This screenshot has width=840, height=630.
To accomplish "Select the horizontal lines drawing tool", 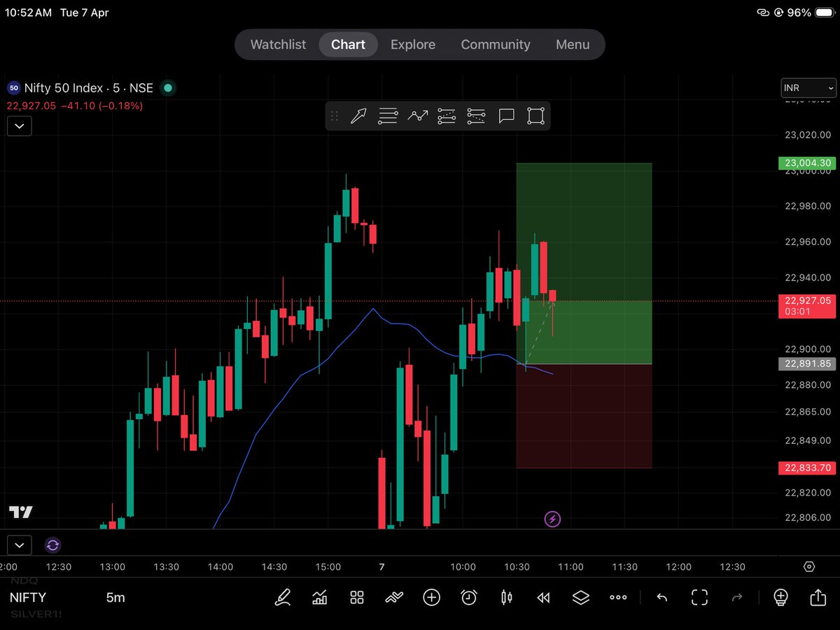I will coord(388,116).
